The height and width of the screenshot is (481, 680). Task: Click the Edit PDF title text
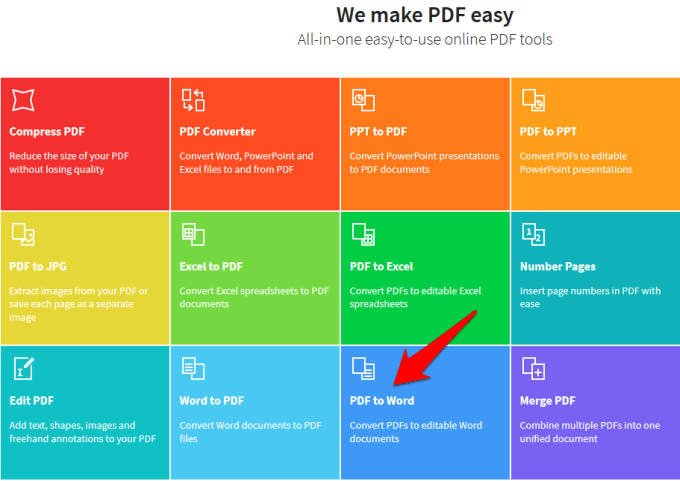pyautogui.click(x=32, y=400)
